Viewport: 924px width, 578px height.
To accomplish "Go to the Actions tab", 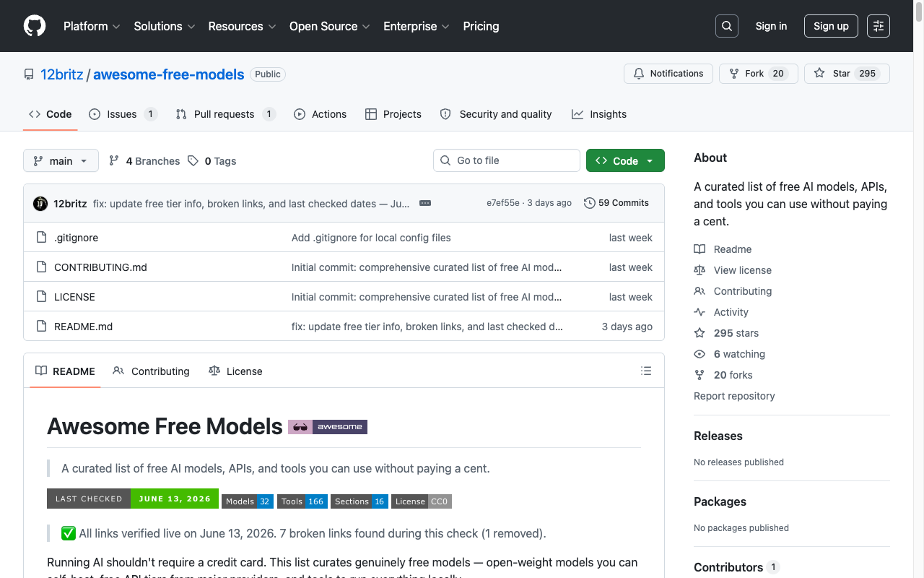I will [x=321, y=114].
